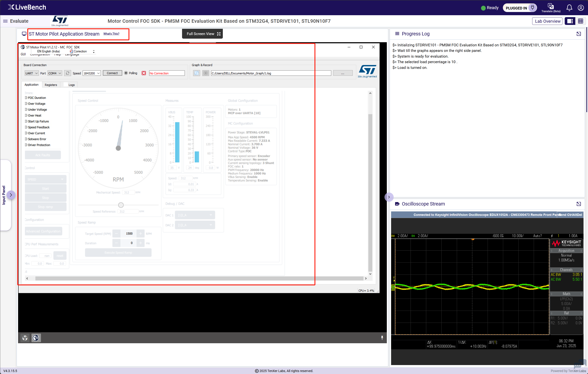Open the user account menu
The height and width of the screenshot is (374, 588).
click(581, 8)
